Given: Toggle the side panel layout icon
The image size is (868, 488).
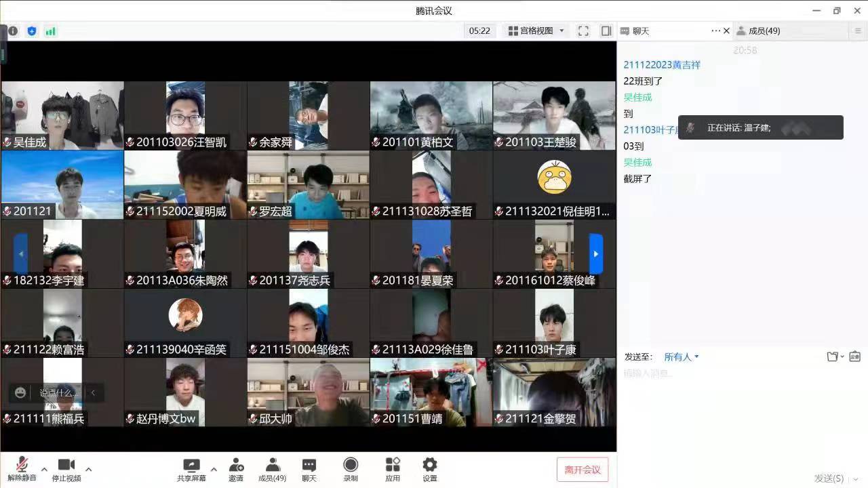Looking at the screenshot, I should pyautogui.click(x=606, y=31).
